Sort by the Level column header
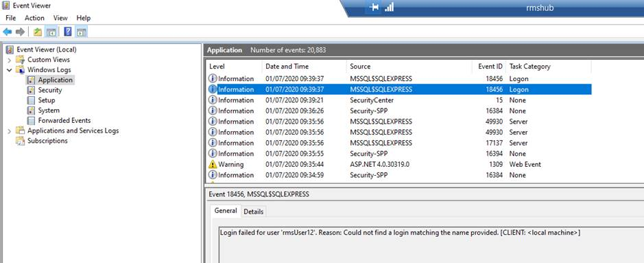 [x=234, y=66]
